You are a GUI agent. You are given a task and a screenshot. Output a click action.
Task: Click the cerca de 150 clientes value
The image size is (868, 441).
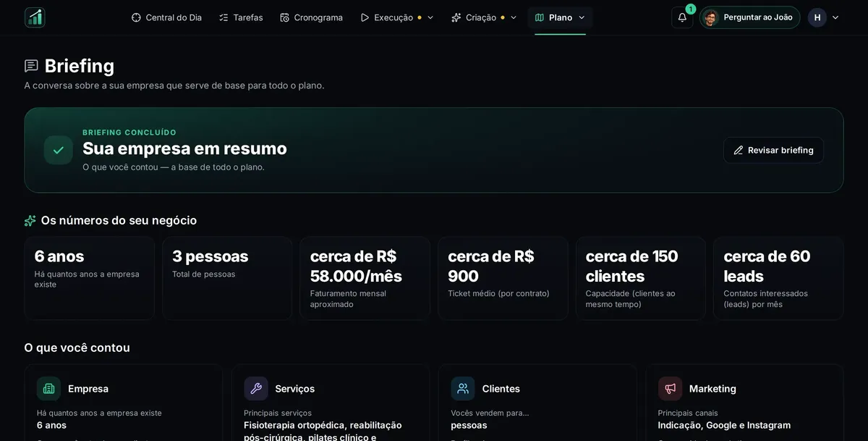point(632,266)
